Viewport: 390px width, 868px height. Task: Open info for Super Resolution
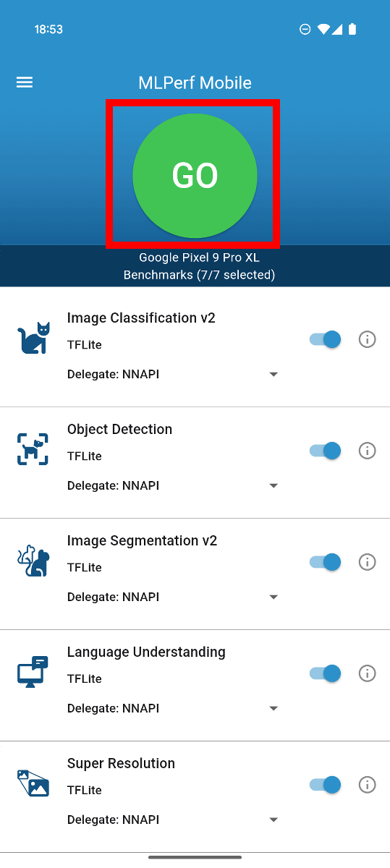(368, 785)
